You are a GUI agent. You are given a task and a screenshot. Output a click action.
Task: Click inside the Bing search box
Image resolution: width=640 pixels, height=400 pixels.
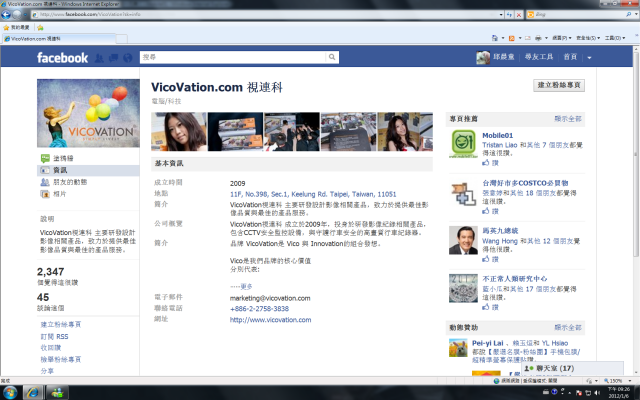tap(579, 14)
